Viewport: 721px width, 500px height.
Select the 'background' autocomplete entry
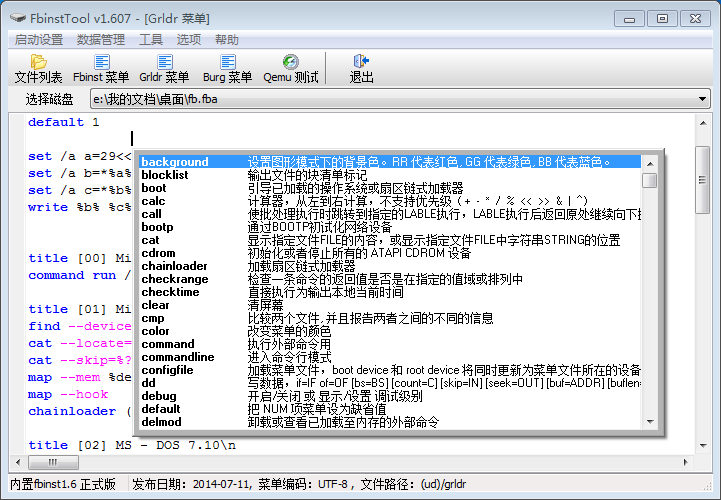pyautogui.click(x=390, y=162)
